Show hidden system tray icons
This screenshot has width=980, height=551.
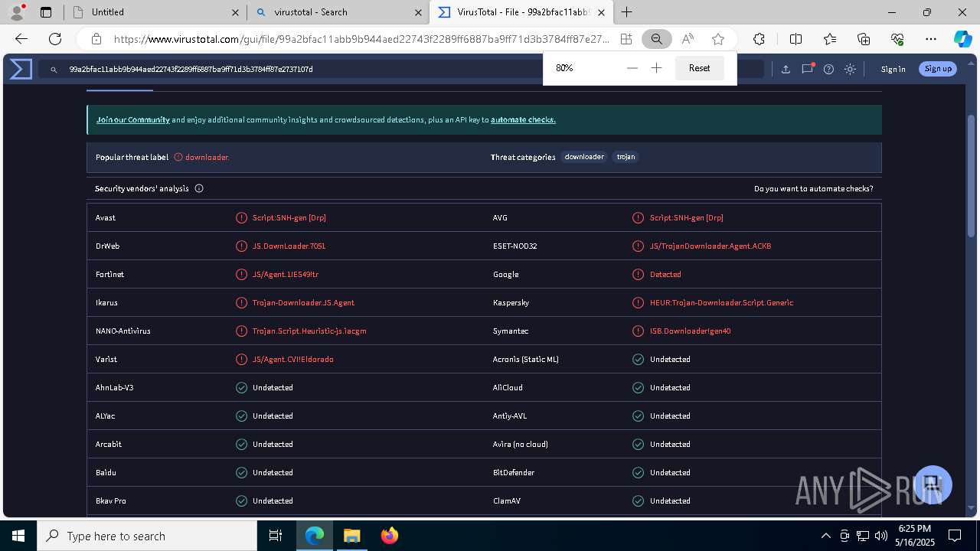pos(825,536)
